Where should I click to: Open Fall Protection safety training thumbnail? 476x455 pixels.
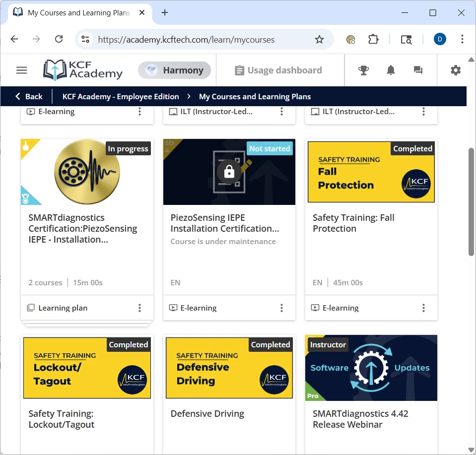[371, 172]
